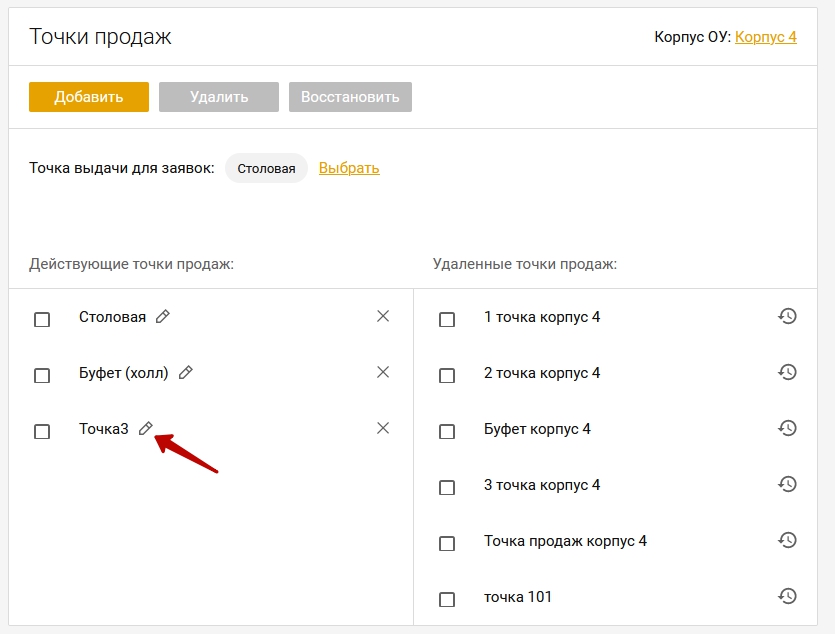Image resolution: width=835 pixels, height=634 pixels.
Task: Remove Буфет (холл) using the X icon
Action: pos(383,372)
